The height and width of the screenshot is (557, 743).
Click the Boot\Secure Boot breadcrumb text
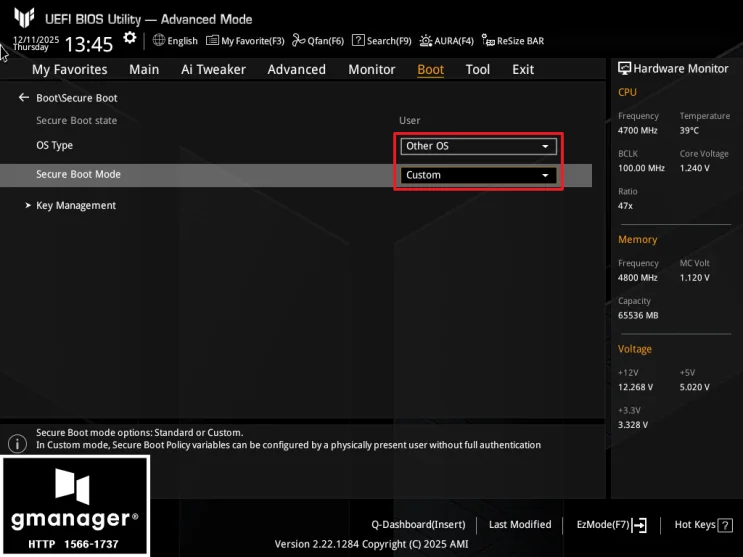[77, 98]
